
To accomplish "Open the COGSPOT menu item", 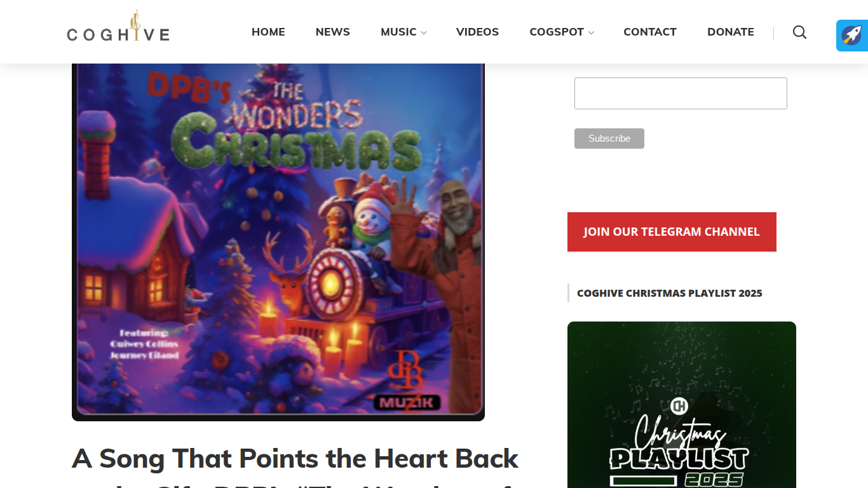I will point(557,32).
